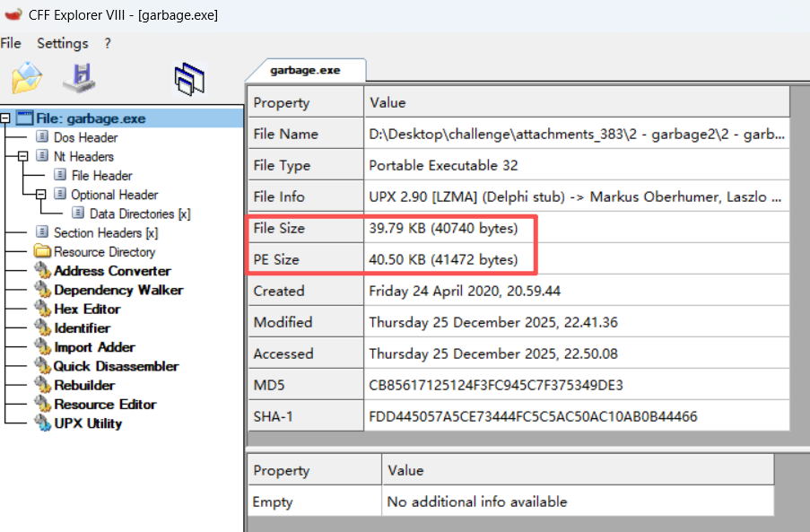Click the Dependency Walker tool icon
The height and width of the screenshot is (532, 810).
[42, 289]
